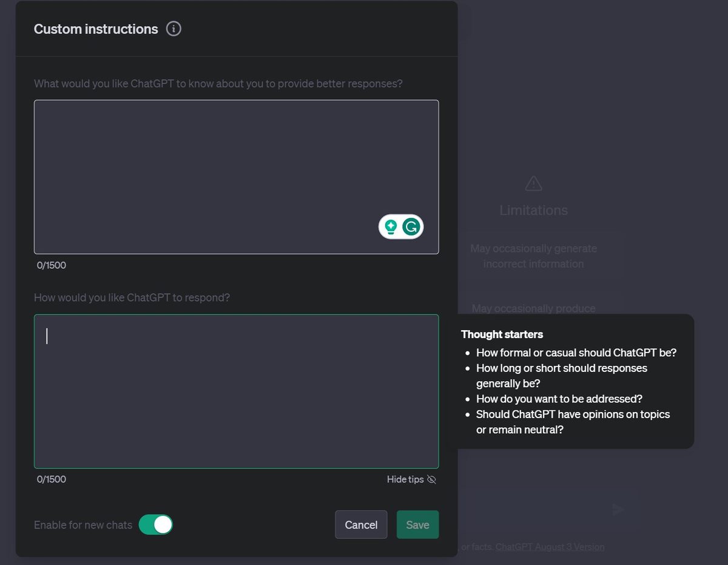Click the dimmed send message arrow icon

pos(618,510)
